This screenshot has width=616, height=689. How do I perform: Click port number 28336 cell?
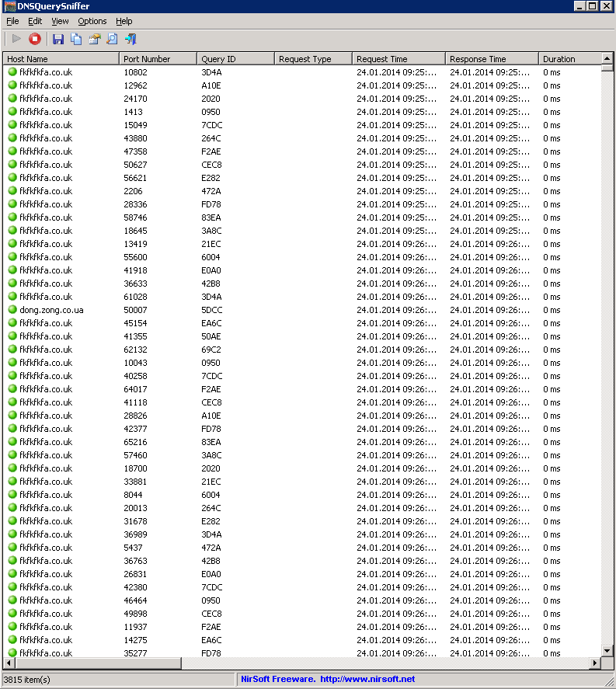(x=135, y=204)
